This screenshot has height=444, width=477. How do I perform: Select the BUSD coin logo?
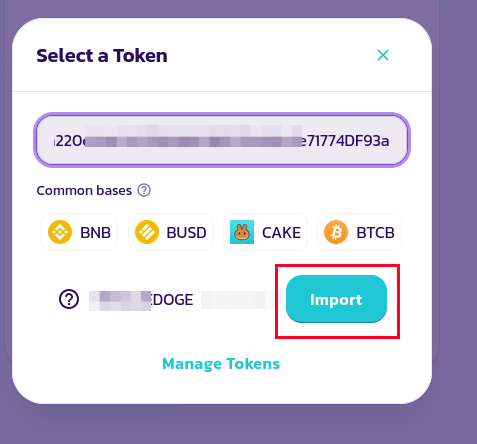(147, 232)
